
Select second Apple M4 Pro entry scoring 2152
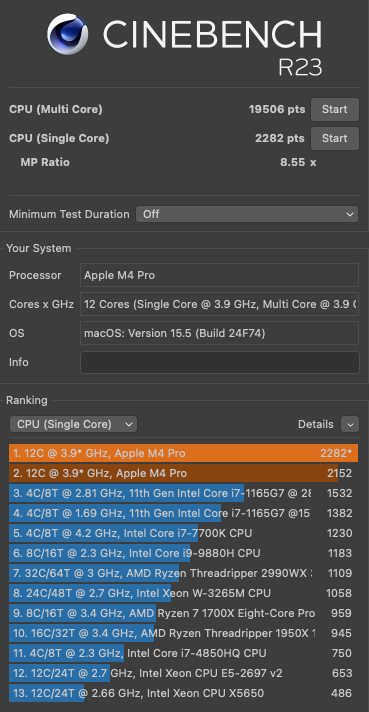coord(183,473)
